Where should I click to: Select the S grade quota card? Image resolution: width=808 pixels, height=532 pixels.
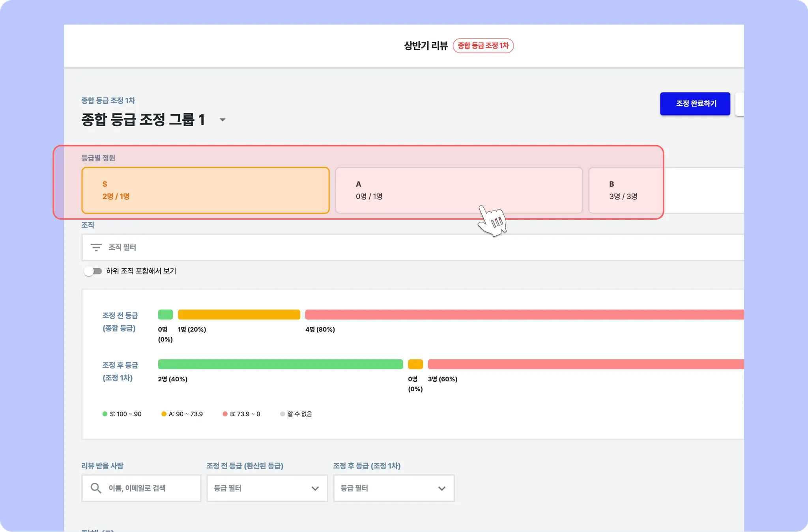point(205,190)
